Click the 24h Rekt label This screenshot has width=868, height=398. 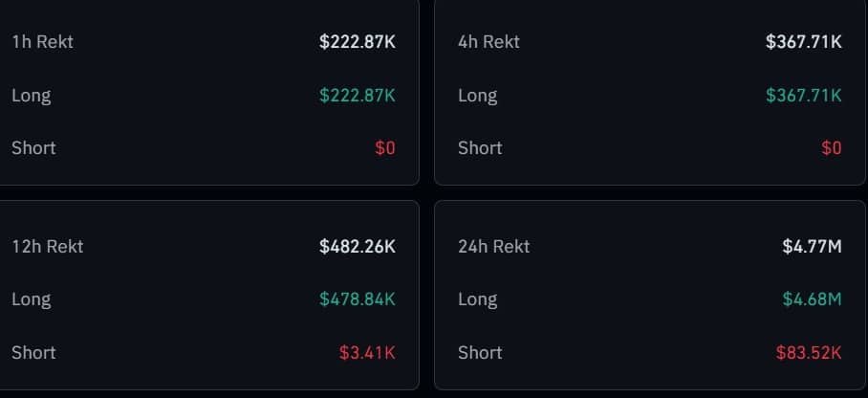tap(494, 246)
